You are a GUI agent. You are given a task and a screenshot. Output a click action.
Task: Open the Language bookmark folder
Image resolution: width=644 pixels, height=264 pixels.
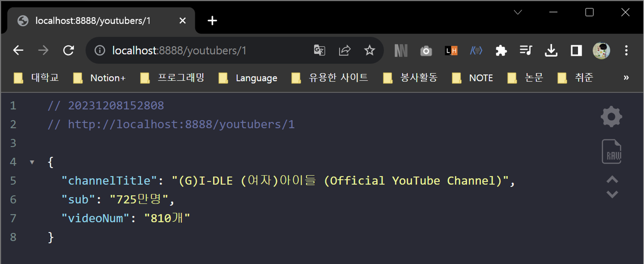(x=248, y=78)
